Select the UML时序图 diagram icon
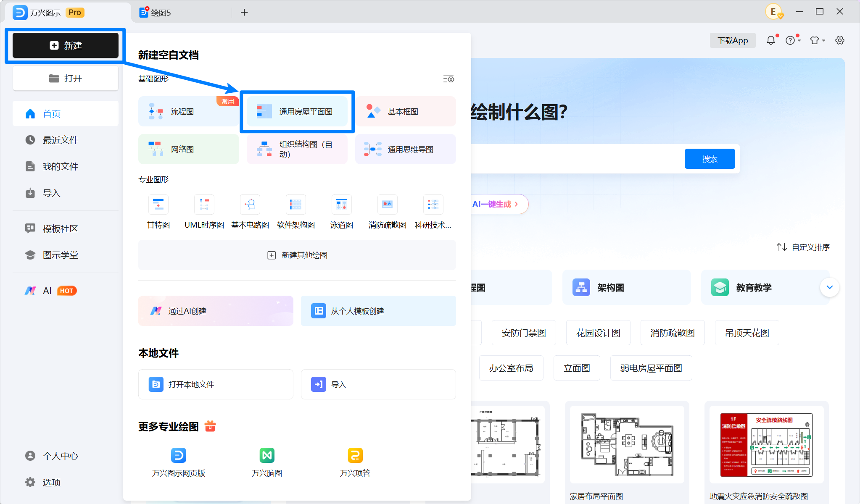This screenshot has height=504, width=860. pos(204,205)
